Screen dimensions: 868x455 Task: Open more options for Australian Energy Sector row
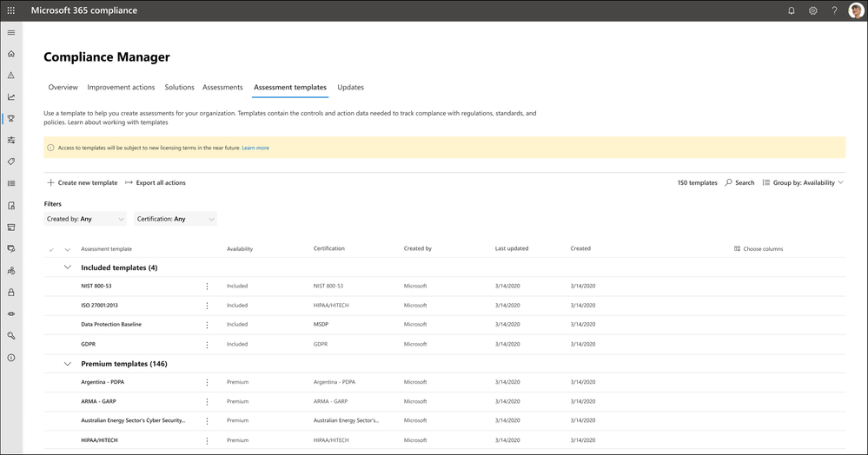[207, 420]
